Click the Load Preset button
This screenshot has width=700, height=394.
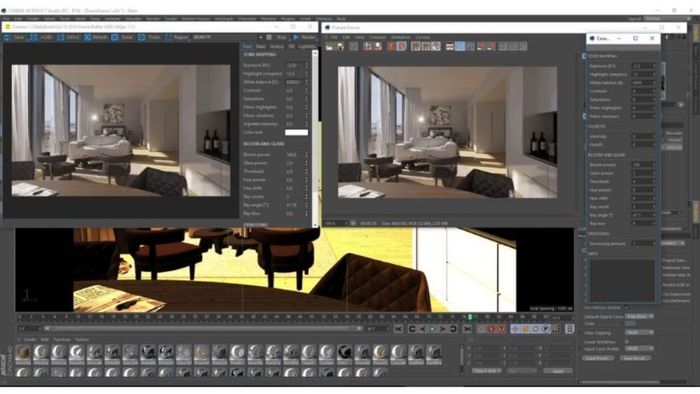click(x=598, y=358)
